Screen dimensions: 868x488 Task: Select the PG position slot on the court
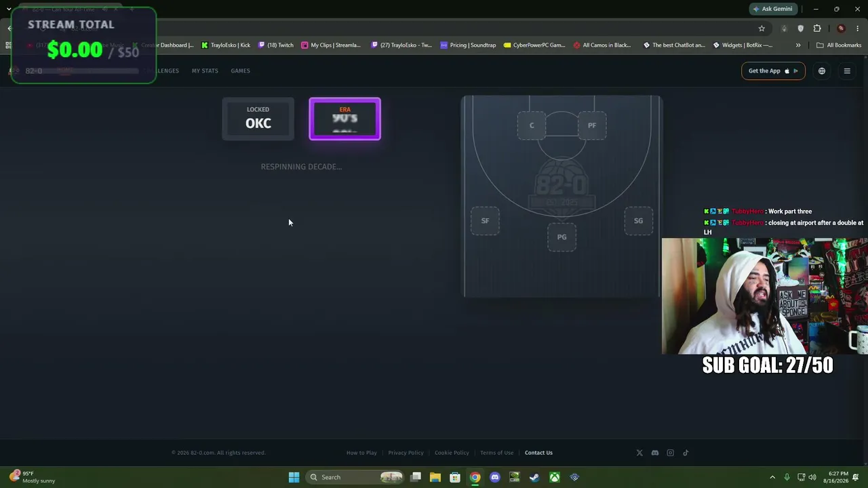[x=561, y=237]
